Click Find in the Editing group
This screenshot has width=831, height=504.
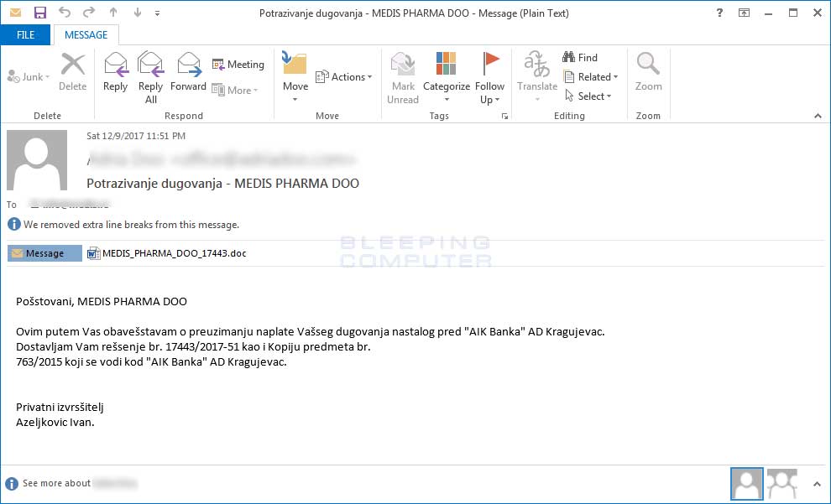[580, 57]
